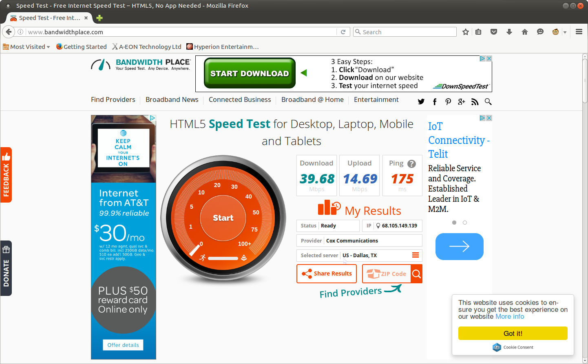Open Firefox Downloads arrow icon
Screen dimensions: 588x364
coord(509,32)
